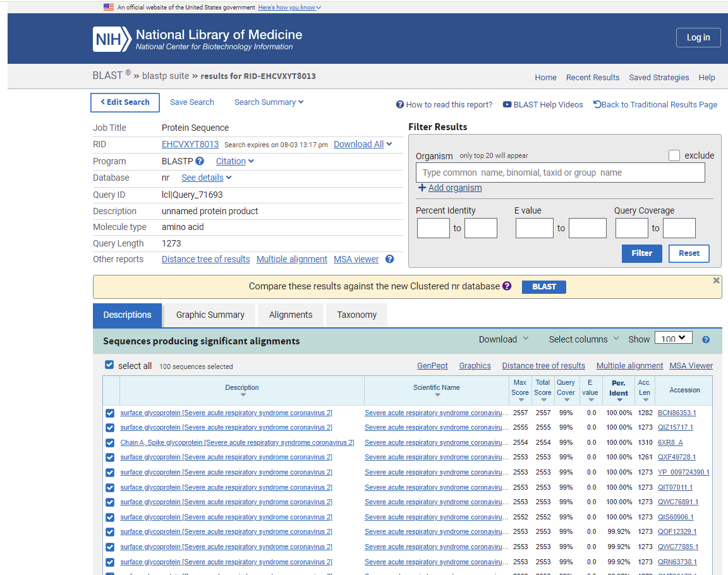Open the Show 100 results selector
728x575 pixels.
click(673, 338)
